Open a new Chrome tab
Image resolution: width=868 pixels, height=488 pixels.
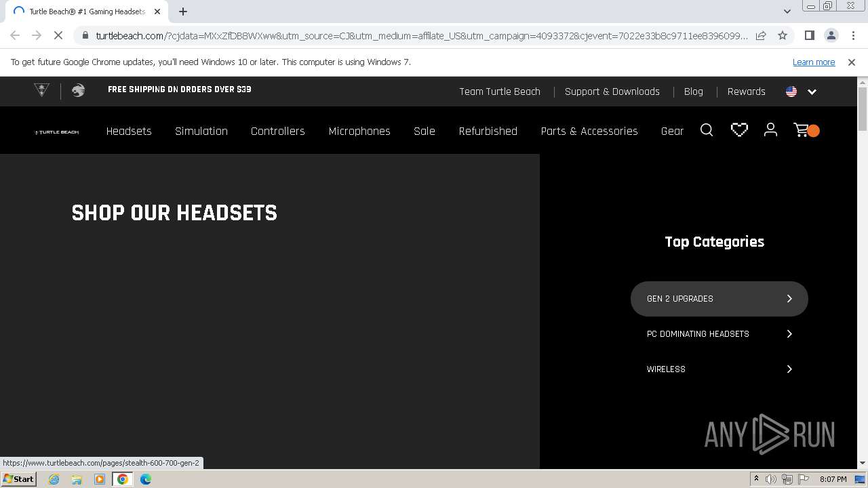(183, 12)
